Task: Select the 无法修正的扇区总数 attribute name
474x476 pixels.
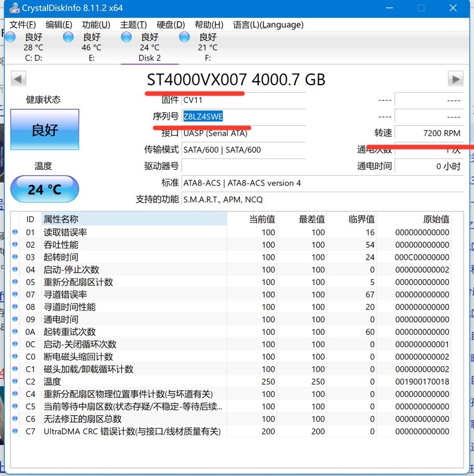Action: [x=82, y=419]
